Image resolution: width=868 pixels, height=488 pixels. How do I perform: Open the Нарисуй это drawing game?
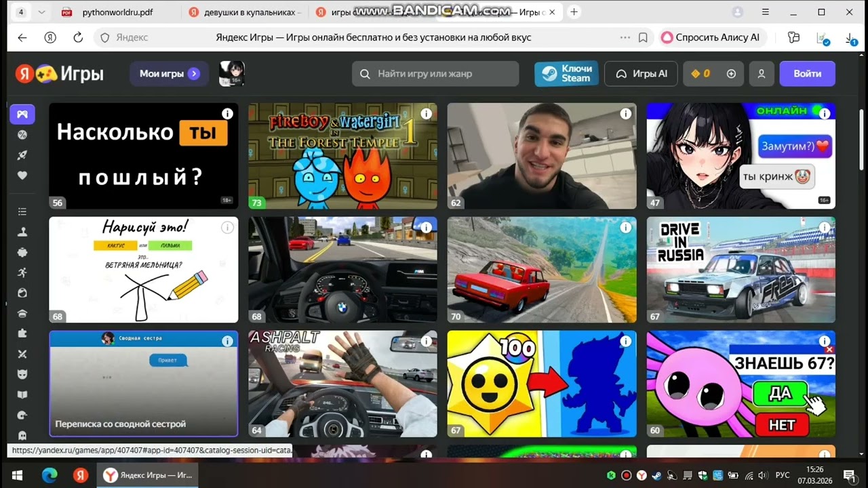[x=144, y=270]
